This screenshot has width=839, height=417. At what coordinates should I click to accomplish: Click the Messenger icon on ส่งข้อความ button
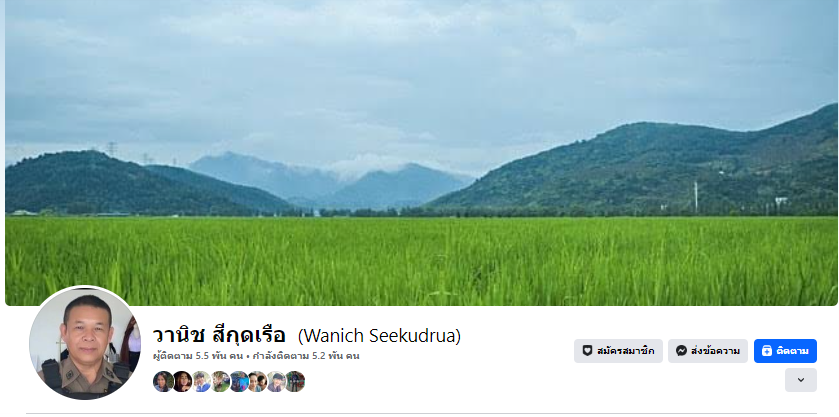coord(681,351)
